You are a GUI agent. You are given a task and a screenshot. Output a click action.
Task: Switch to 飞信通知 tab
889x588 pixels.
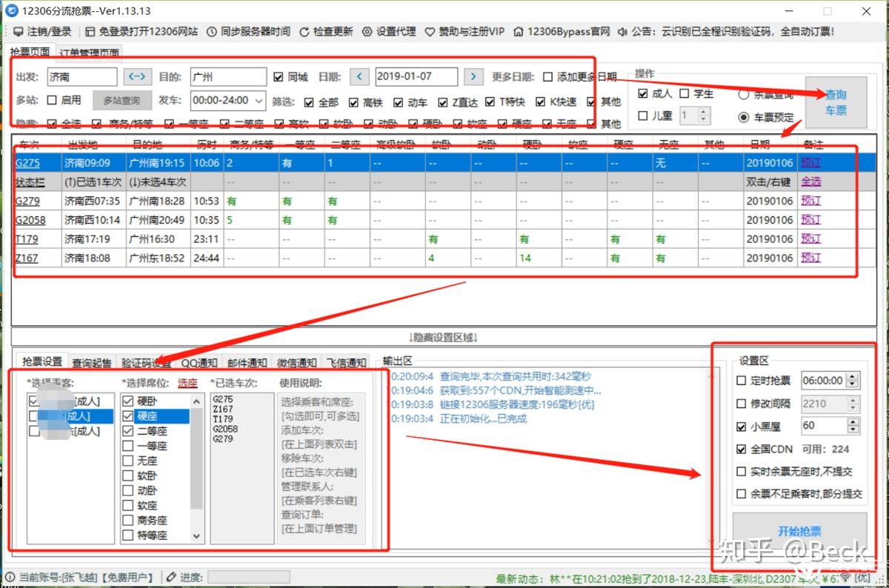tap(346, 363)
